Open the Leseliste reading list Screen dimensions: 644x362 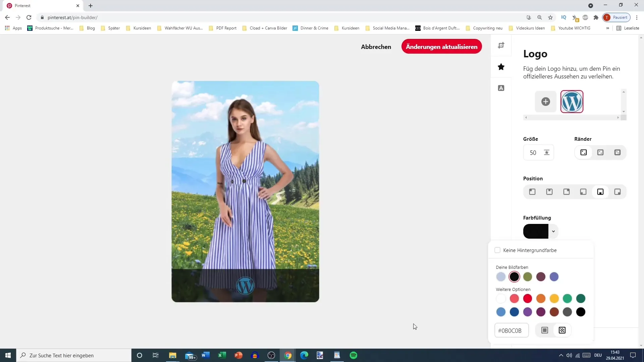click(628, 28)
